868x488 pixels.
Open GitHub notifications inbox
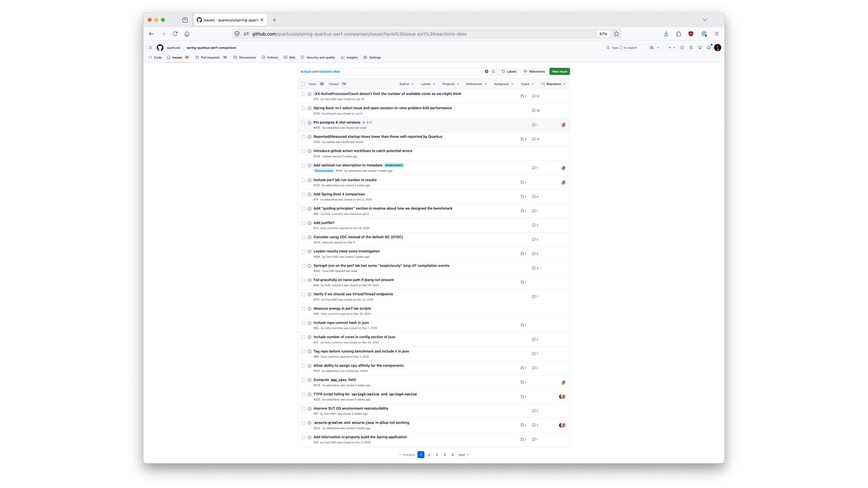[x=708, y=47]
